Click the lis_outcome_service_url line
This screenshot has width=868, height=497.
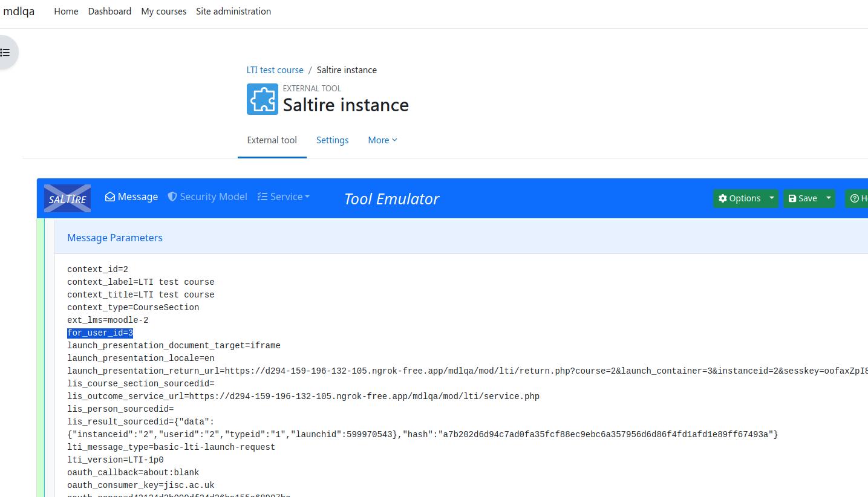pos(303,397)
